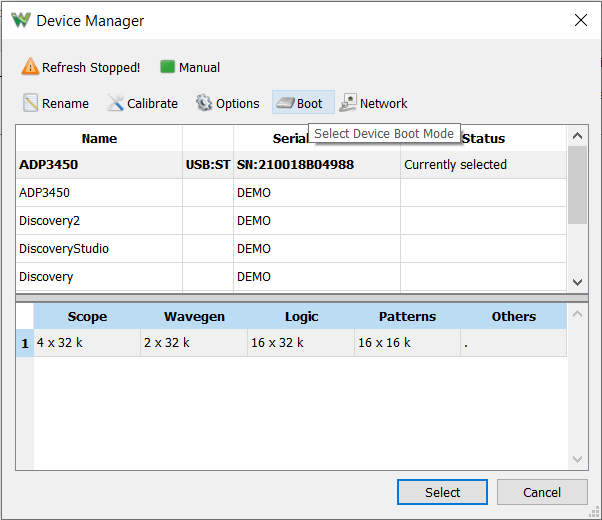Viewport: 602px width, 520px height.
Task: Click the Currently selected status cell
Action: click(483, 165)
